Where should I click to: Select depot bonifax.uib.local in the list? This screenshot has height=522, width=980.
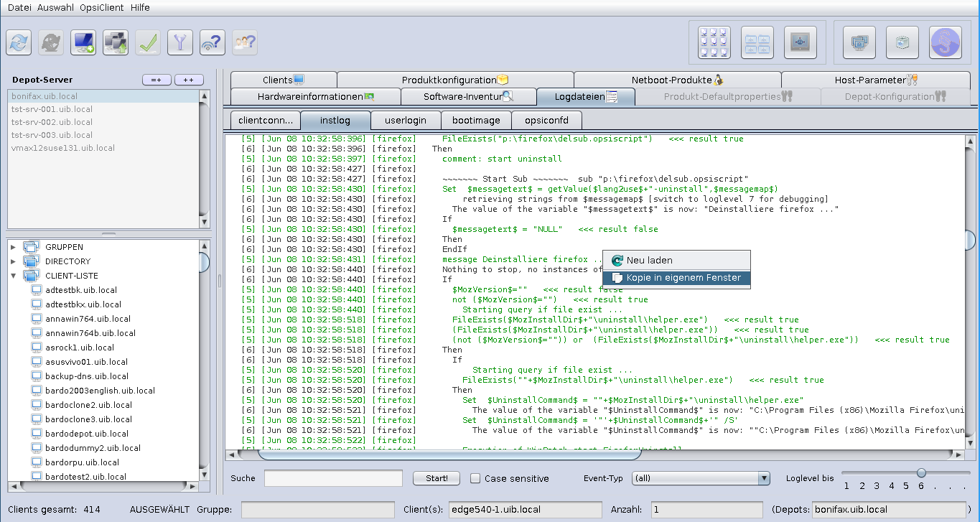coord(103,96)
